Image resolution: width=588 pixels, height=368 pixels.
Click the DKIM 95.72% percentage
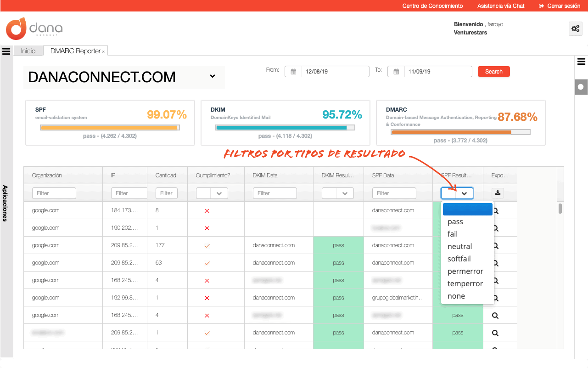pyautogui.click(x=342, y=114)
